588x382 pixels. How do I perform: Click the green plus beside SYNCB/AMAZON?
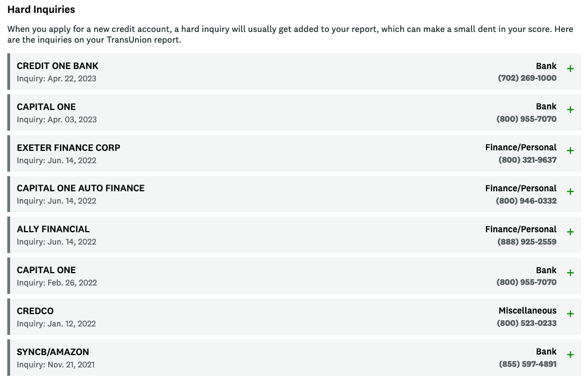click(570, 355)
